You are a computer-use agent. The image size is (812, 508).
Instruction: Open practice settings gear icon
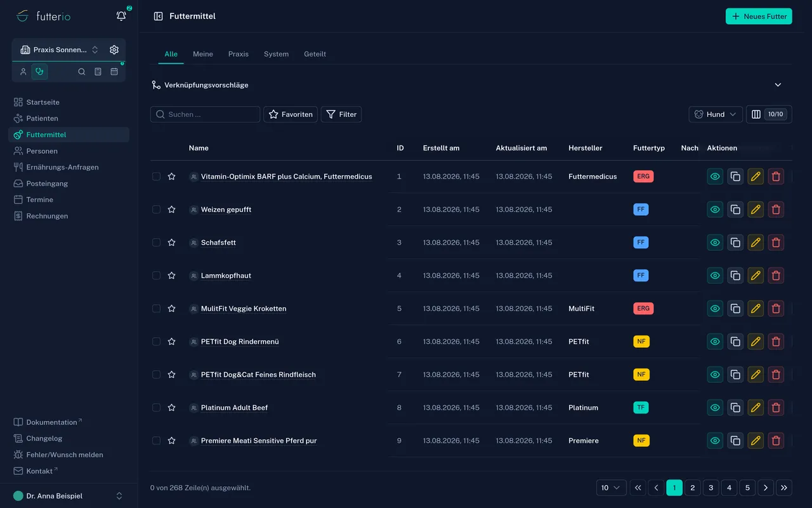point(114,50)
